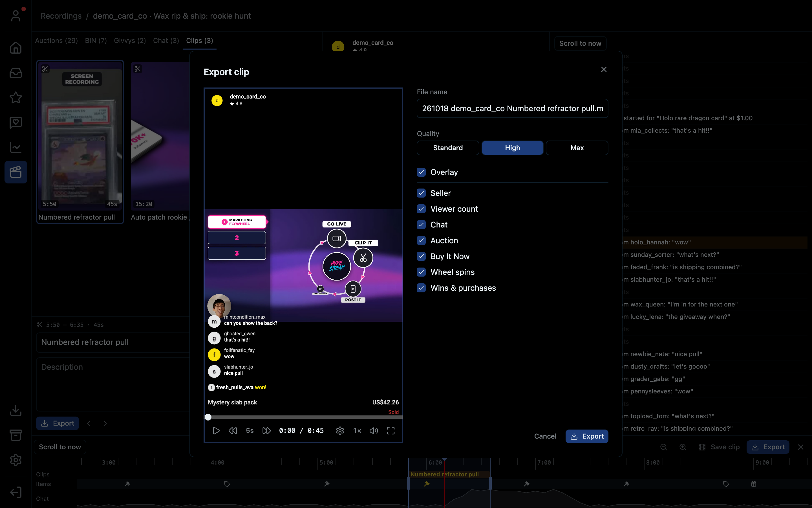
Task: Open the Favorites star sidebar icon
Action: click(x=16, y=97)
